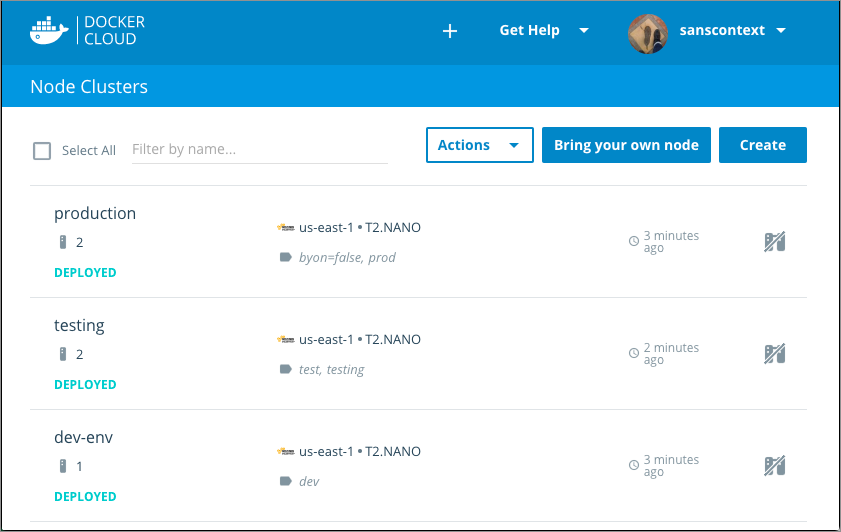This screenshot has width=841, height=532.
Task: Click the node count icon under testing
Action: (x=62, y=354)
